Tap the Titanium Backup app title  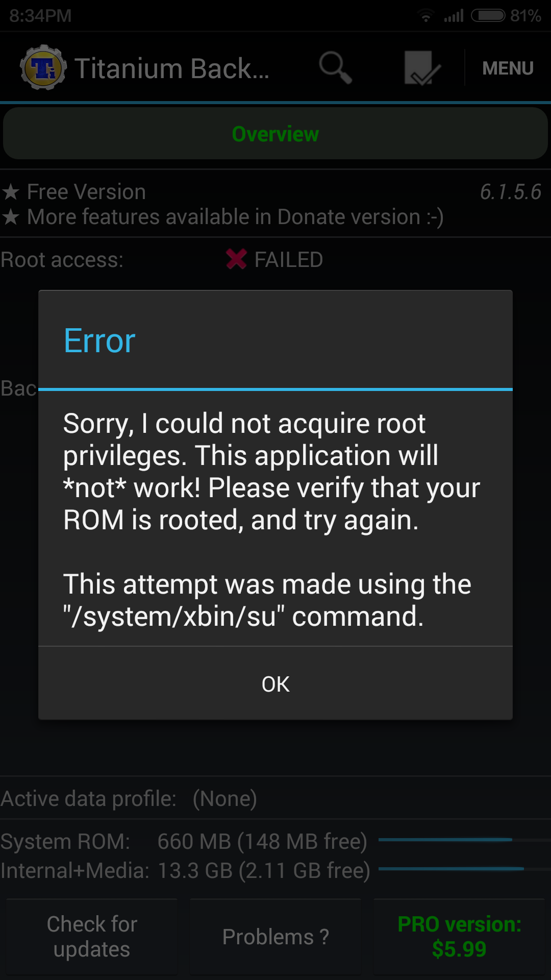click(172, 68)
